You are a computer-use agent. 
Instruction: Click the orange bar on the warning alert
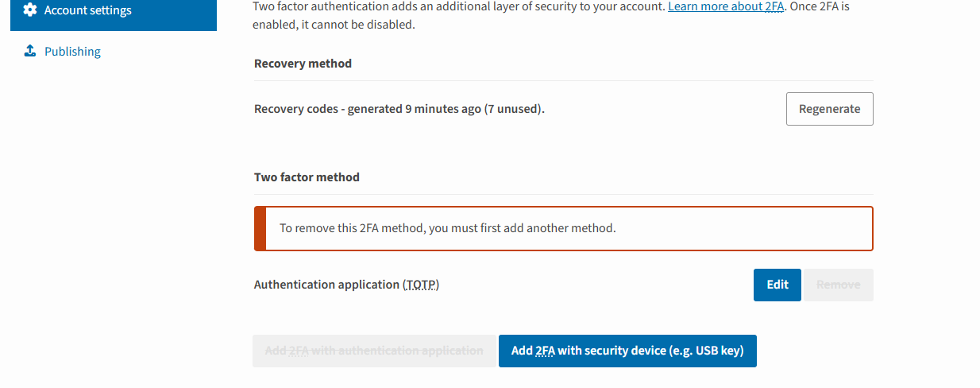click(x=260, y=228)
